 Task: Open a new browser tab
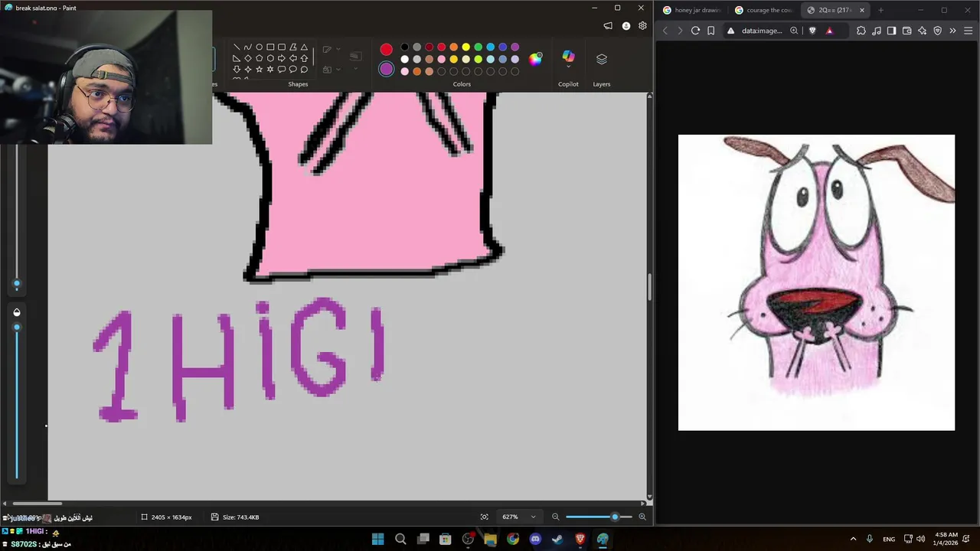click(880, 10)
